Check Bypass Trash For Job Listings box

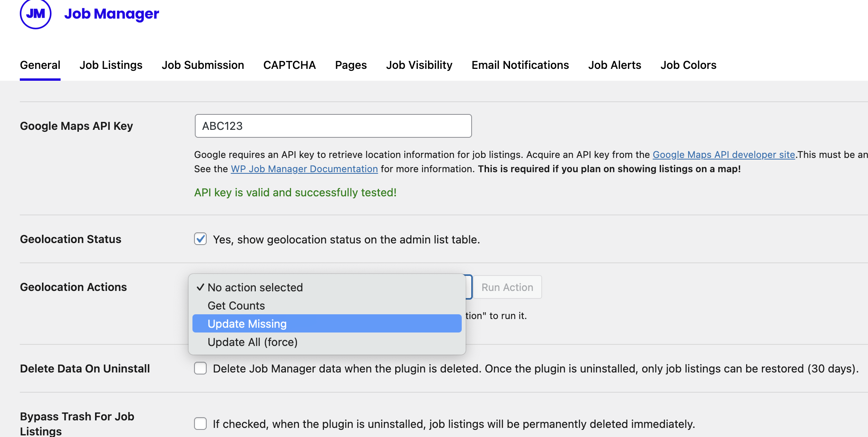pos(200,424)
